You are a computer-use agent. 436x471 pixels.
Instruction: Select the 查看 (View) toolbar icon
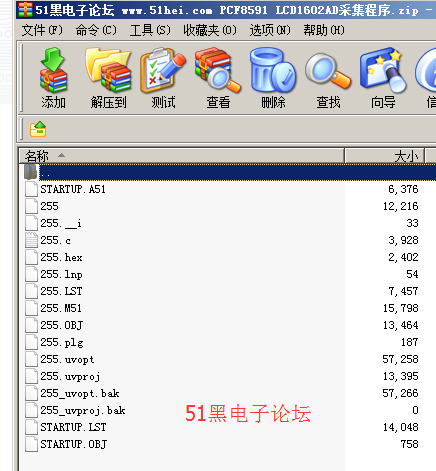coord(218,79)
